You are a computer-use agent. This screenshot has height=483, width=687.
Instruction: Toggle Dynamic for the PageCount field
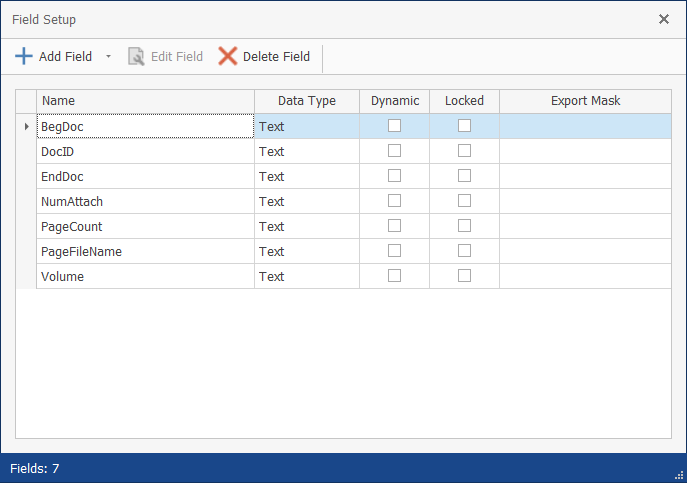click(x=394, y=226)
